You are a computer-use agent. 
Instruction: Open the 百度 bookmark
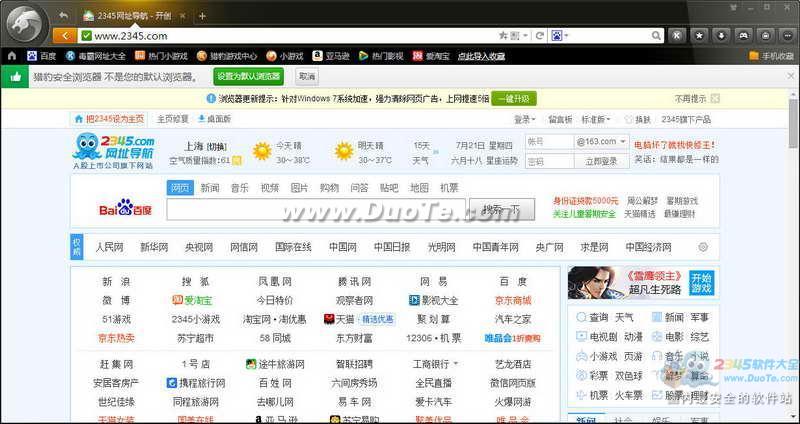point(41,56)
